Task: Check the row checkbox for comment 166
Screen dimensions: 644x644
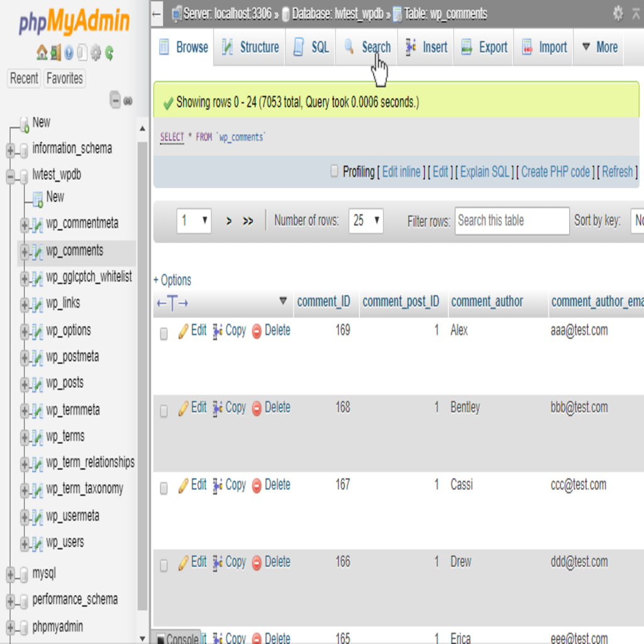Action: click(164, 565)
